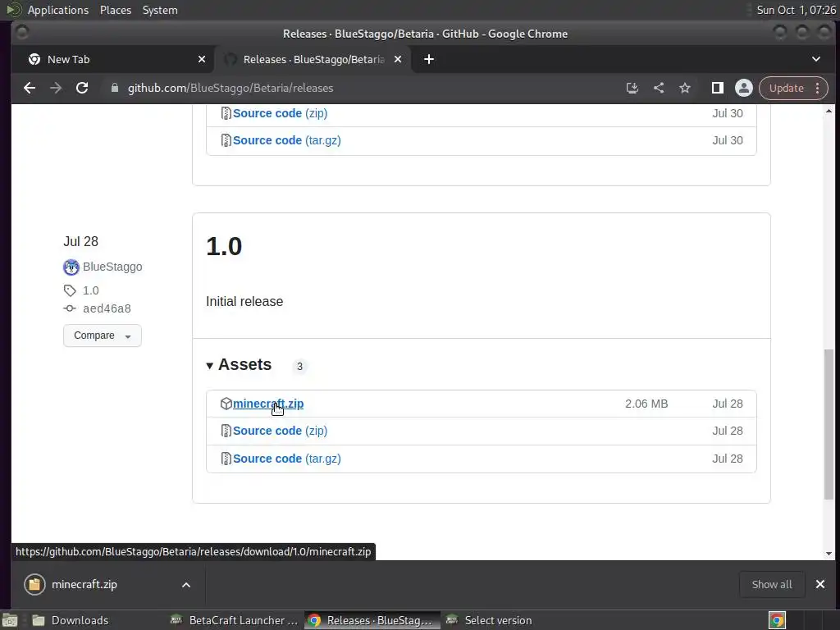Image resolution: width=840 pixels, height=630 pixels.
Task: Click the file icon next to Jul 28 Source code (tar.gz)
Action: click(x=226, y=459)
